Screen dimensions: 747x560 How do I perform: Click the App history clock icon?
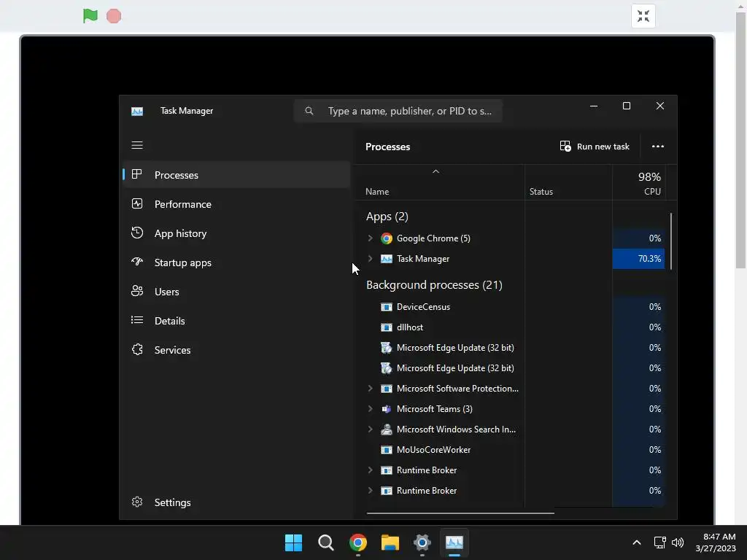click(136, 233)
